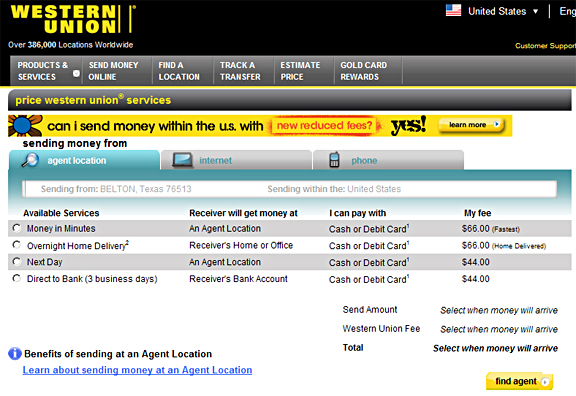Click the mobile phone icon
The image size is (576, 396).
click(x=334, y=160)
